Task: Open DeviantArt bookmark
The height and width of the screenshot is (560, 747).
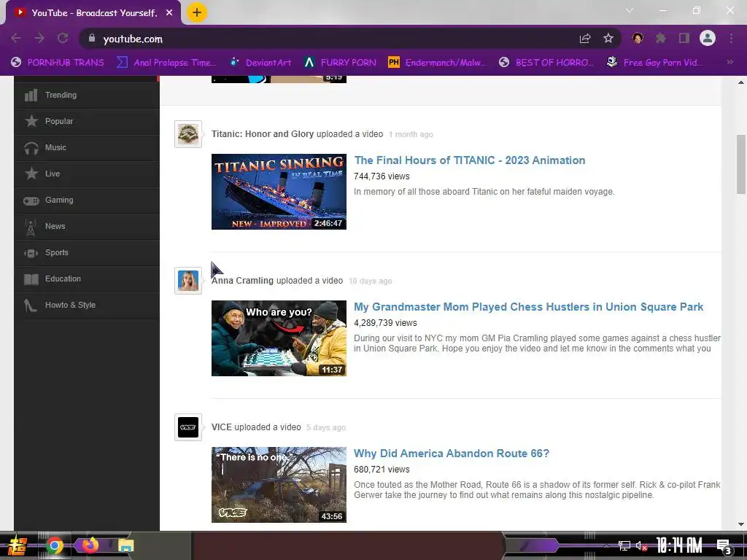Action: 260,63
